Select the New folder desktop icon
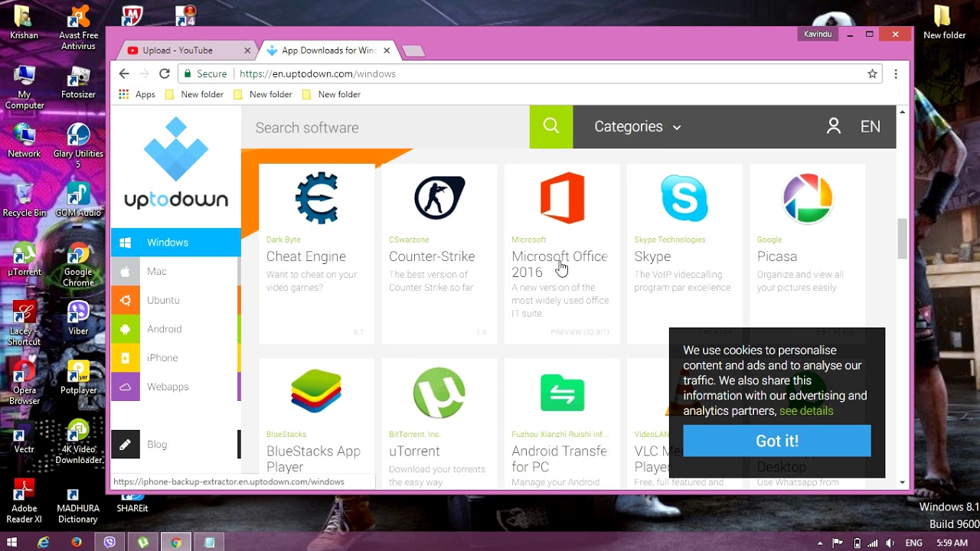The width and height of the screenshot is (980, 551). point(944,23)
